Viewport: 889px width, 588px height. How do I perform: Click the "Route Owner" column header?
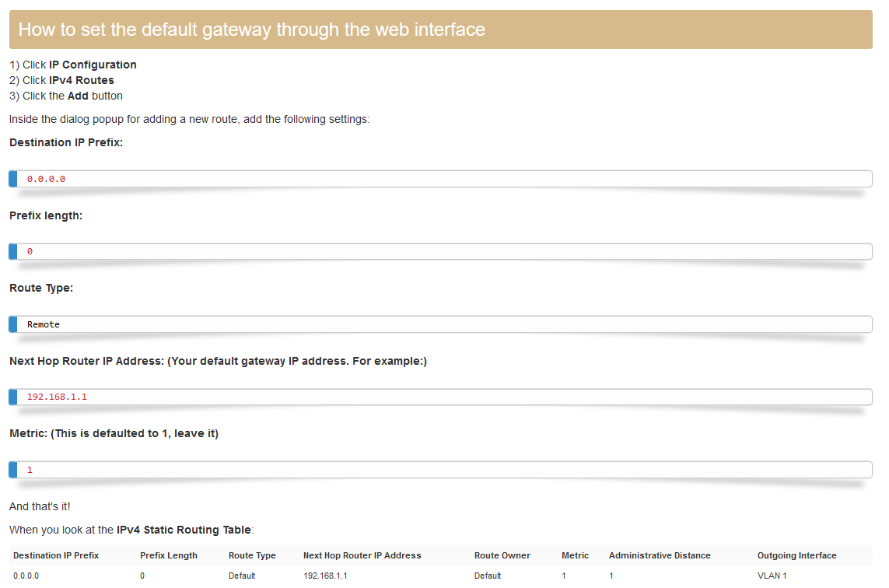coord(502,555)
